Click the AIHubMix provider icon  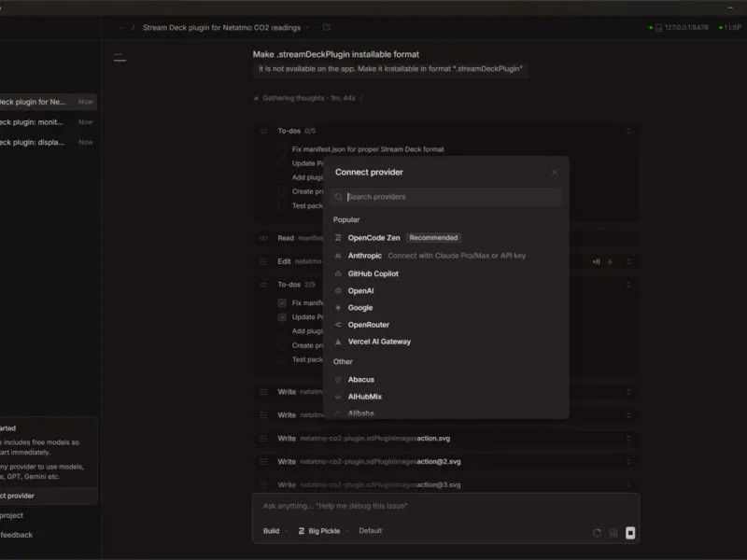click(x=338, y=397)
